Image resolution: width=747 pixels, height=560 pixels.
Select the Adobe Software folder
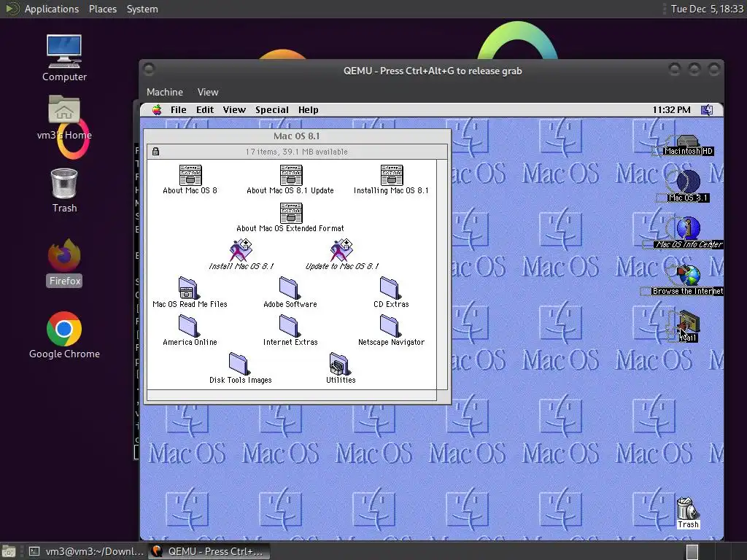coord(289,288)
